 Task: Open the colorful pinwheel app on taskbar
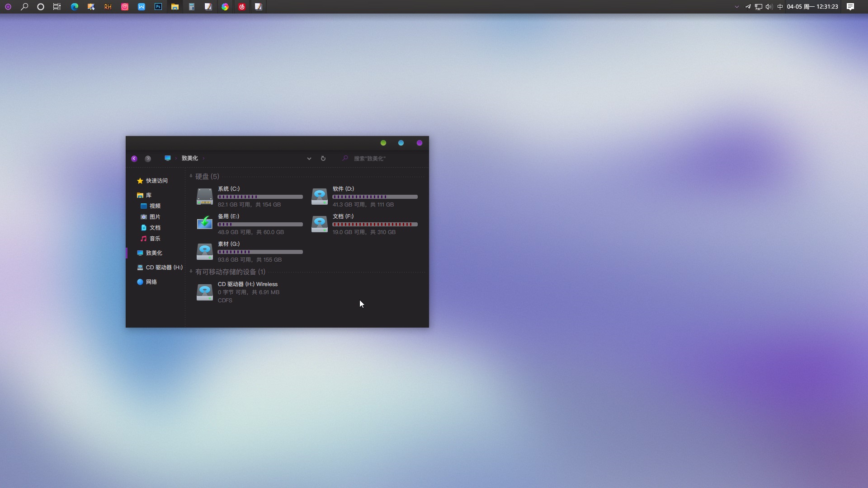(x=225, y=7)
